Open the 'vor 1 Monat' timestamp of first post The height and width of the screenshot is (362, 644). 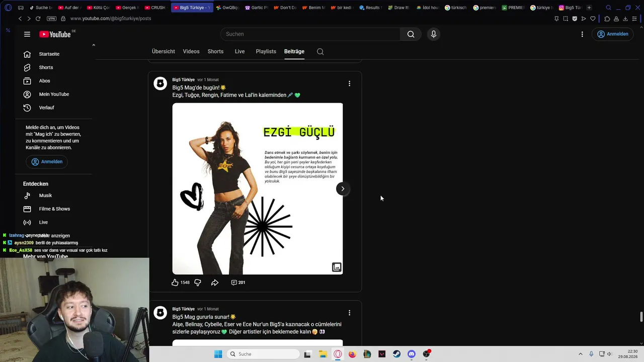click(x=208, y=79)
